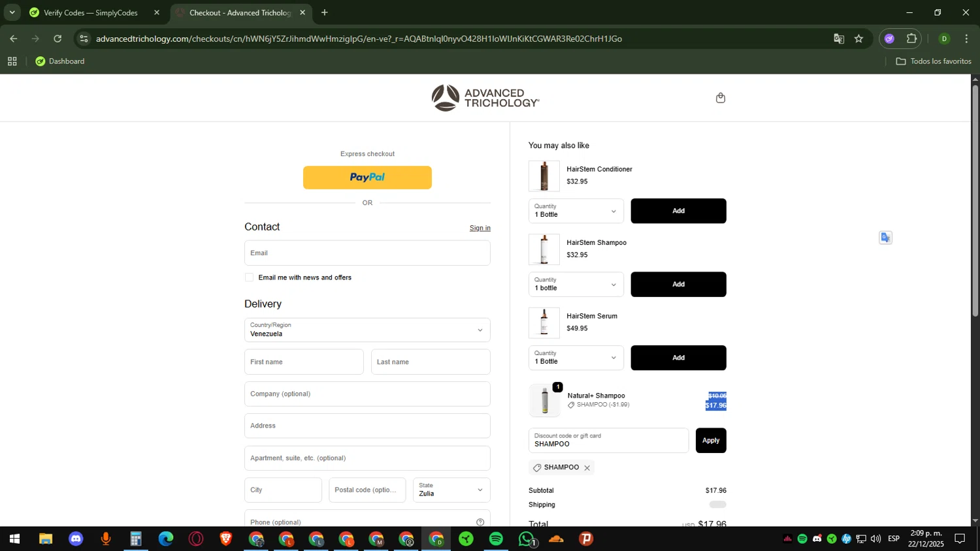Open File Explorer from taskbar

(45, 539)
